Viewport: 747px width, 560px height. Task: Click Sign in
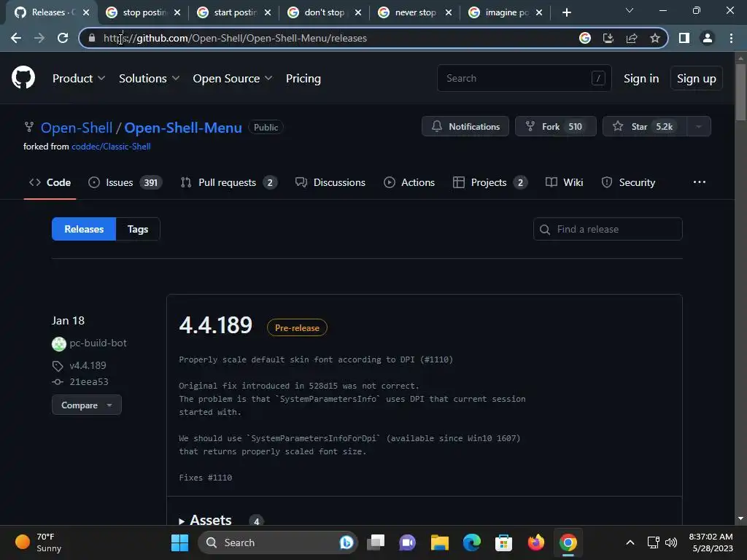point(641,79)
